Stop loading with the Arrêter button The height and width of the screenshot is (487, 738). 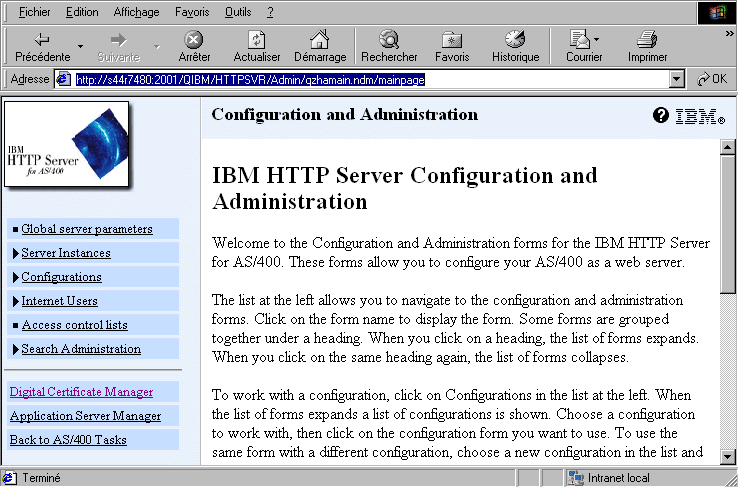point(194,47)
